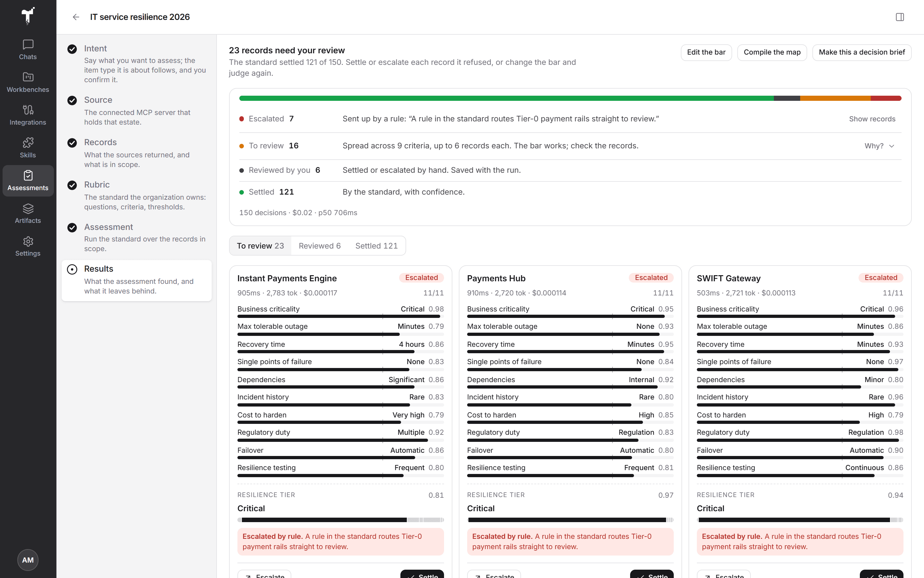Click the green settled segment of the progress bar
Screen dimensions: 924x578
[506, 98]
